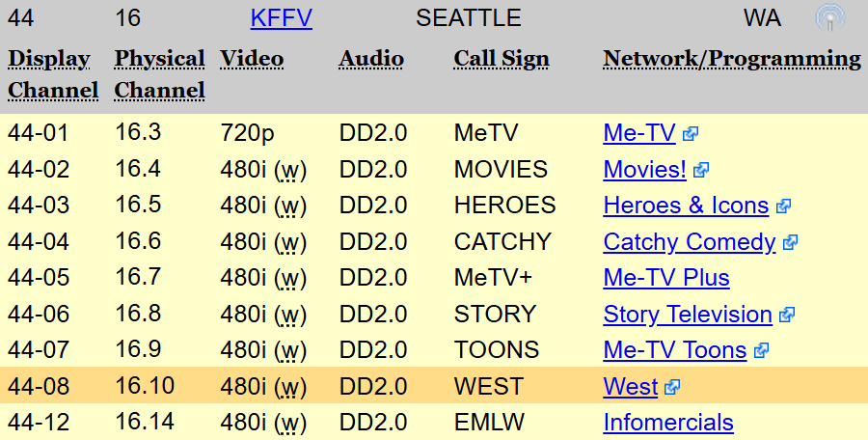868x440 pixels.
Task: Open the Me-TV network link
Action: pos(638,133)
